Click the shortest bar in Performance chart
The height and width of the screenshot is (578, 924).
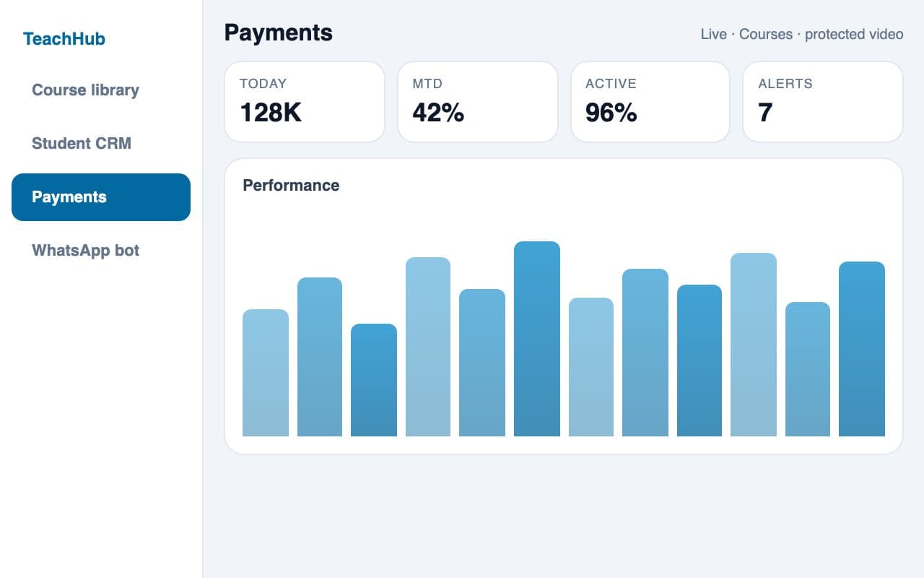pos(374,380)
